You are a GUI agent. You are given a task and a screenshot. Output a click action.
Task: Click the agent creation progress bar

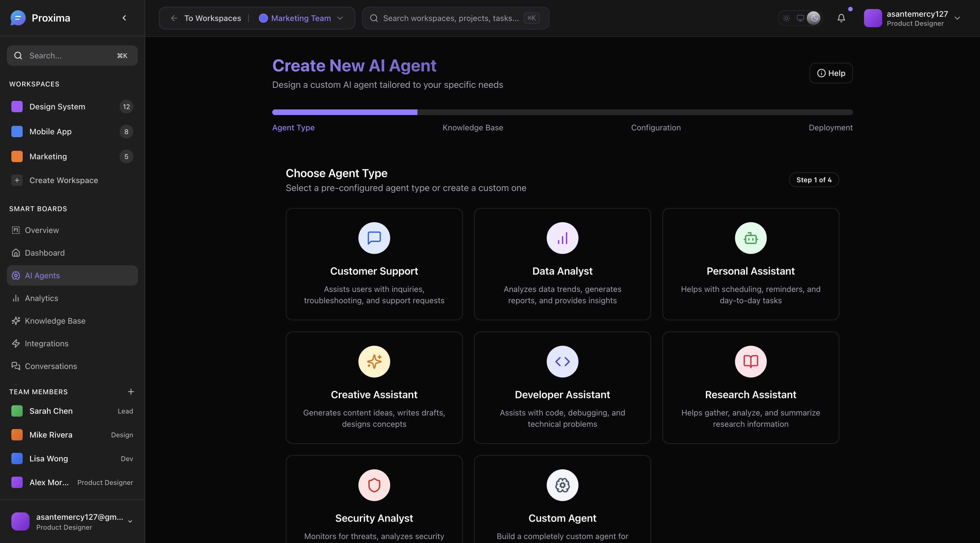pyautogui.click(x=562, y=112)
